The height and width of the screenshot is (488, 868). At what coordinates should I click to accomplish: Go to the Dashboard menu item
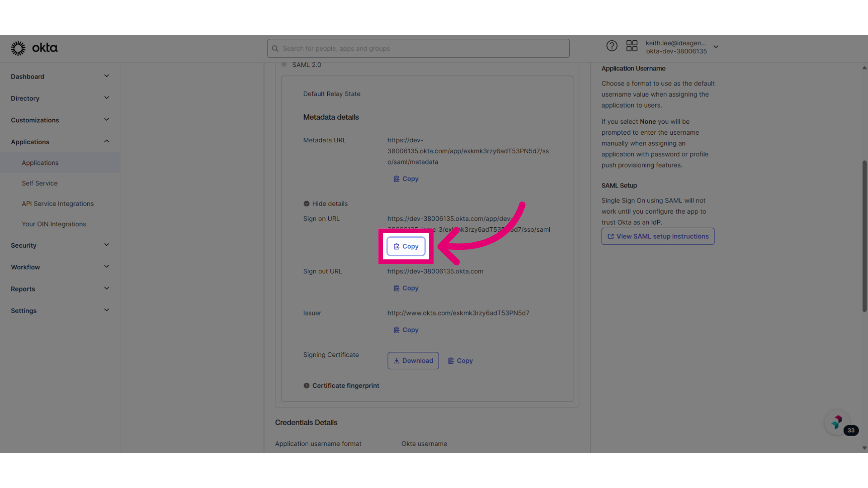pos(28,76)
